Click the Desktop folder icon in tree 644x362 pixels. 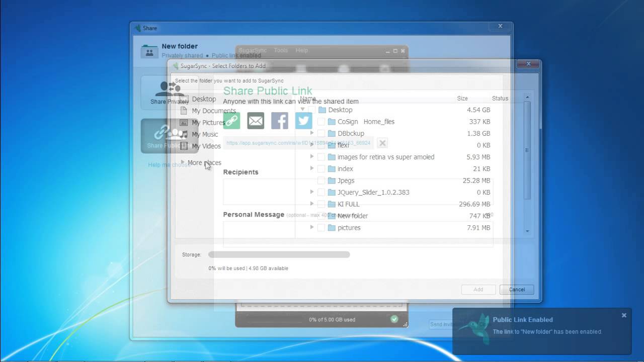coord(322,110)
